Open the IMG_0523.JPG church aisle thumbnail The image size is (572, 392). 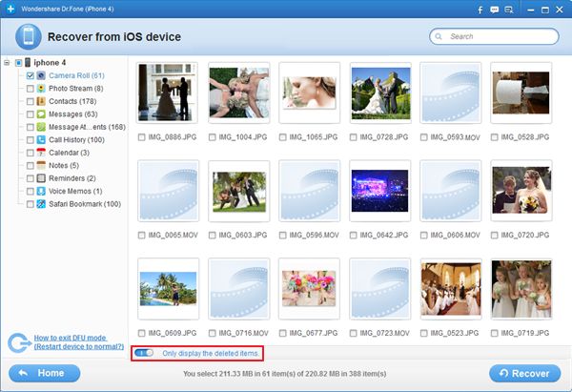(x=451, y=289)
